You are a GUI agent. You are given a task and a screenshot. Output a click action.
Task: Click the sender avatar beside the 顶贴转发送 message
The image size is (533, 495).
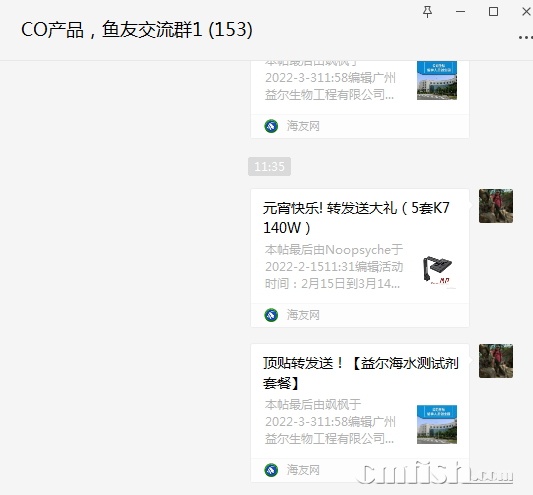coord(496,361)
